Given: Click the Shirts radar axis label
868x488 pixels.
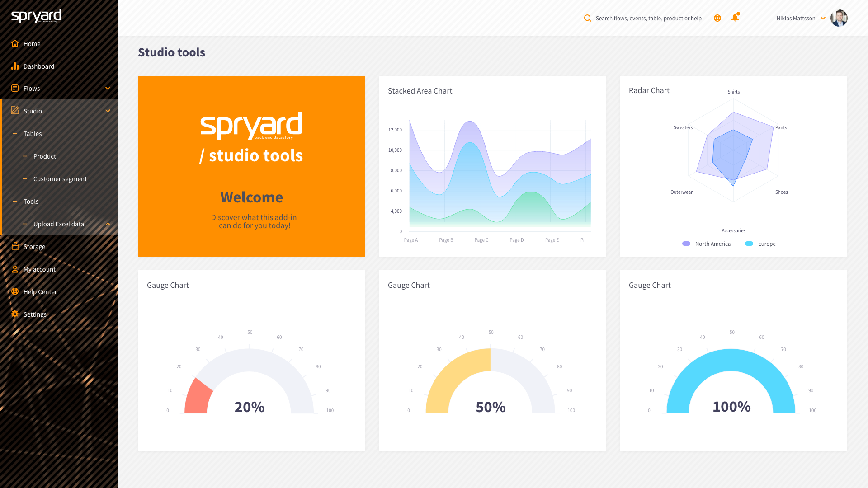Looking at the screenshot, I should [x=734, y=92].
